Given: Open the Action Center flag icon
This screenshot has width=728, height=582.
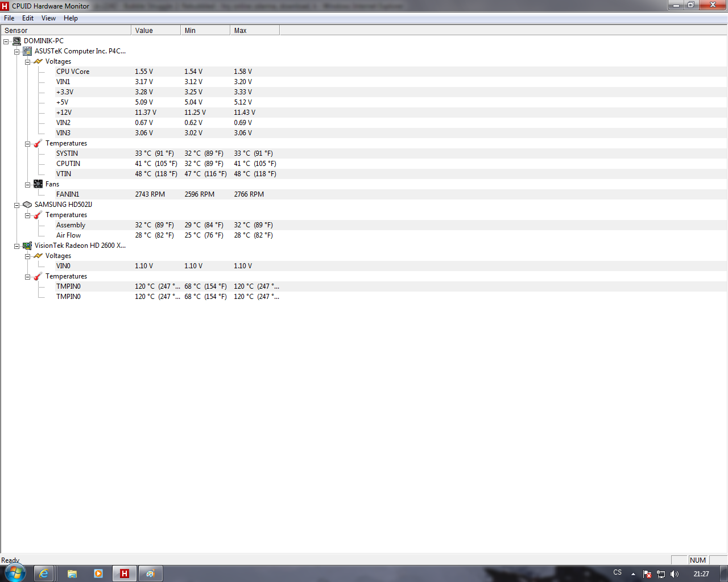Looking at the screenshot, I should click(x=647, y=574).
